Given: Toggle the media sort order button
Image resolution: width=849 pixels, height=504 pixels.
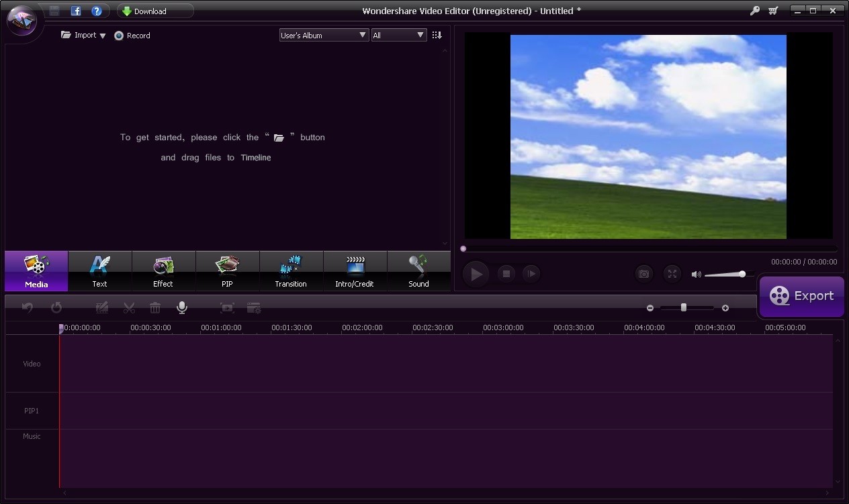Looking at the screenshot, I should [437, 35].
